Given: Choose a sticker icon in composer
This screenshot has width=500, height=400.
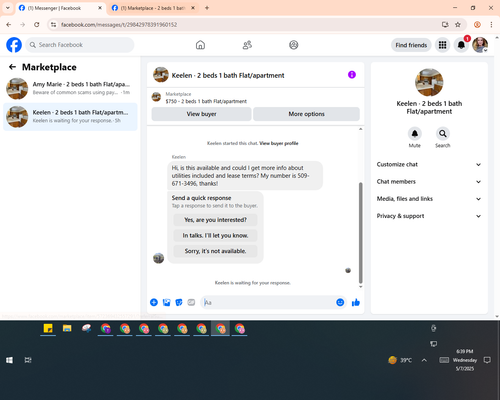Looking at the screenshot, I should [179, 302].
